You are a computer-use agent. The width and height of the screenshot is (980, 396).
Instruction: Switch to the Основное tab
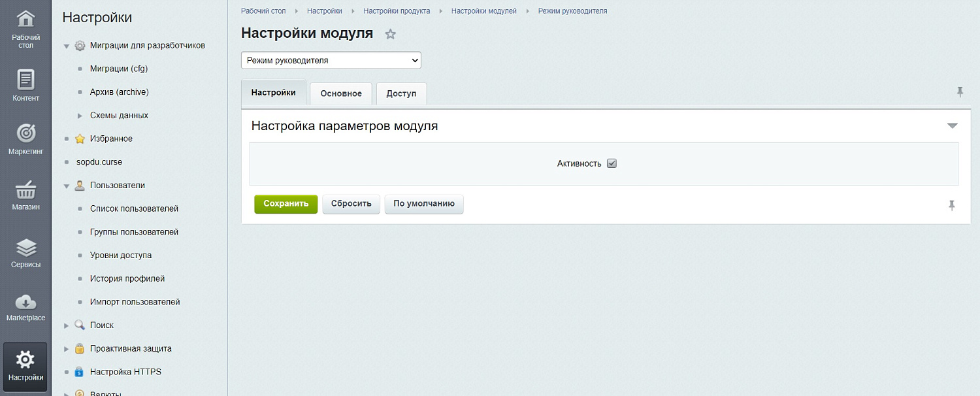pos(340,93)
